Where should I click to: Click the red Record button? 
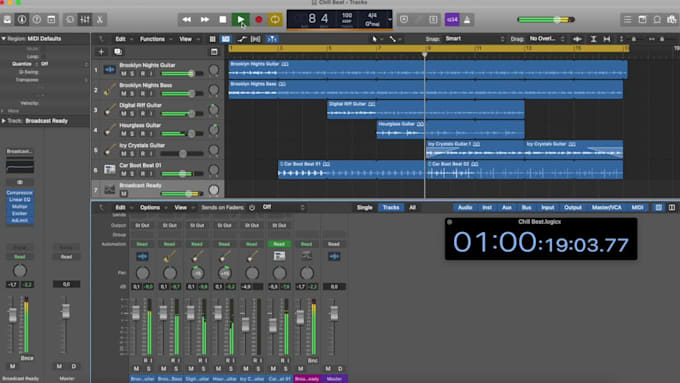pos(258,20)
